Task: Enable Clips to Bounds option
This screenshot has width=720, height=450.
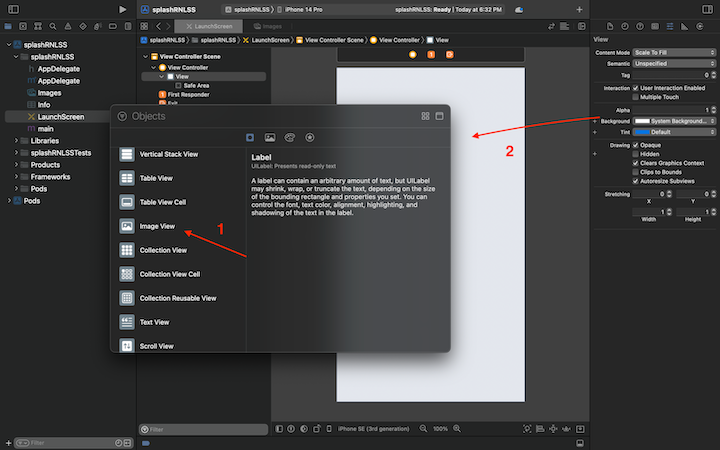Action: pos(636,171)
